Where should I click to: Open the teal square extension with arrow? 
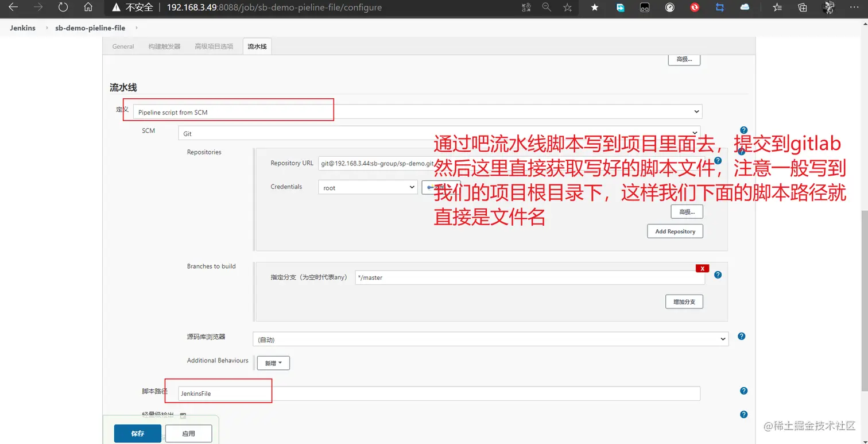tap(620, 7)
